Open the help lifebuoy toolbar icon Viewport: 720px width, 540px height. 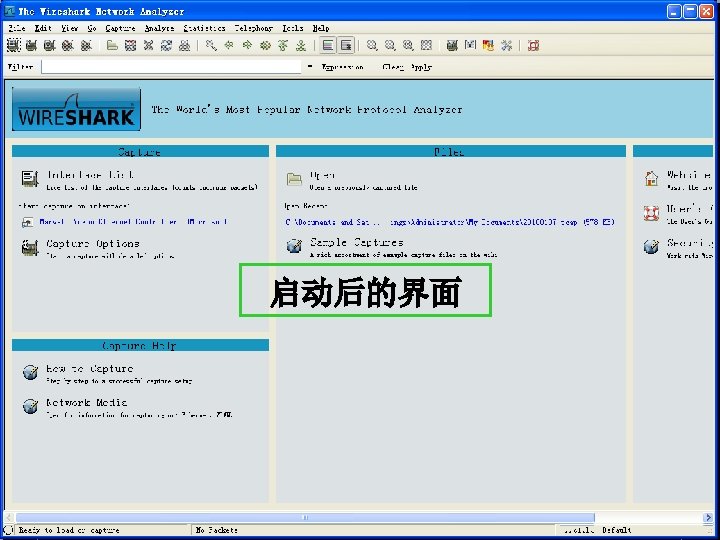pyautogui.click(x=533, y=45)
